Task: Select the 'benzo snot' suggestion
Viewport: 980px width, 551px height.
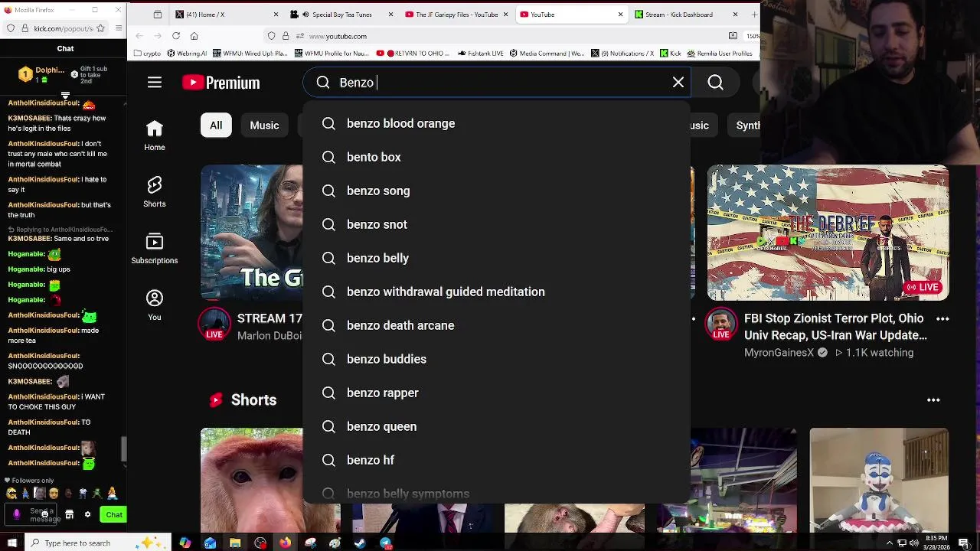Action: tap(497, 224)
